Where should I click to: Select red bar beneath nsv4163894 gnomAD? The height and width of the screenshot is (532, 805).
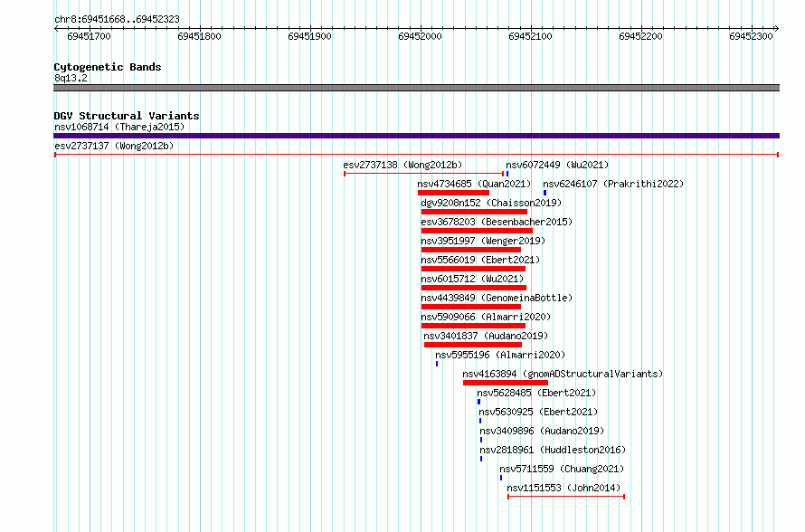pyautogui.click(x=506, y=383)
